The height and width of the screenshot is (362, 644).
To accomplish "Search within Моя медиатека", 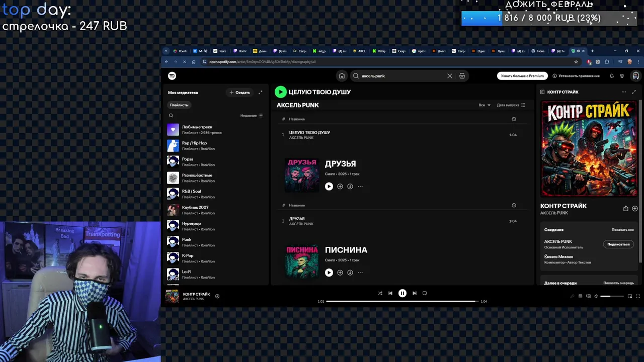I will pyautogui.click(x=171, y=116).
